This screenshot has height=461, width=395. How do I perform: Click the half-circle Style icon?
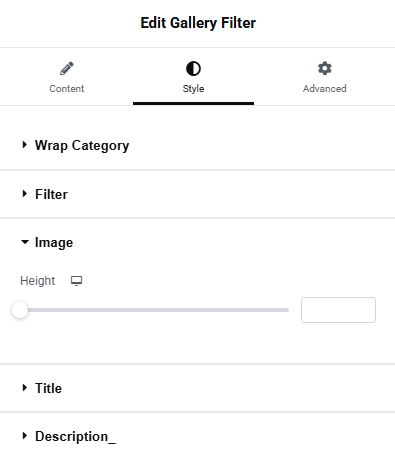[x=193, y=69]
